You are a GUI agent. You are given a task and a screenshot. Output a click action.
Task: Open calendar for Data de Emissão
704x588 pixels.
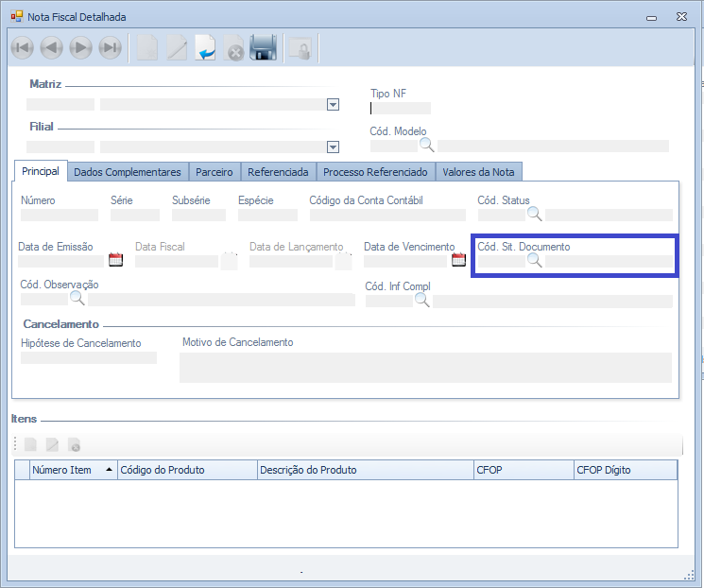[x=116, y=260]
